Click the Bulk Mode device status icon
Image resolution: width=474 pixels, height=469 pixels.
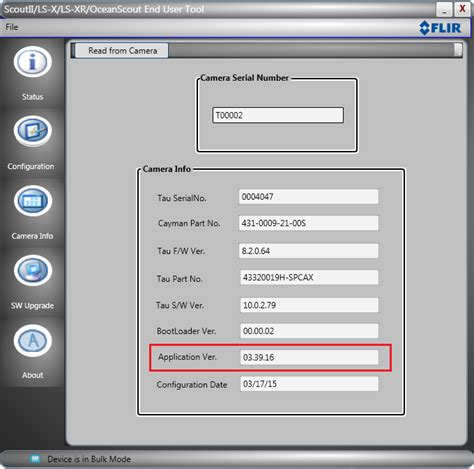coord(35,459)
